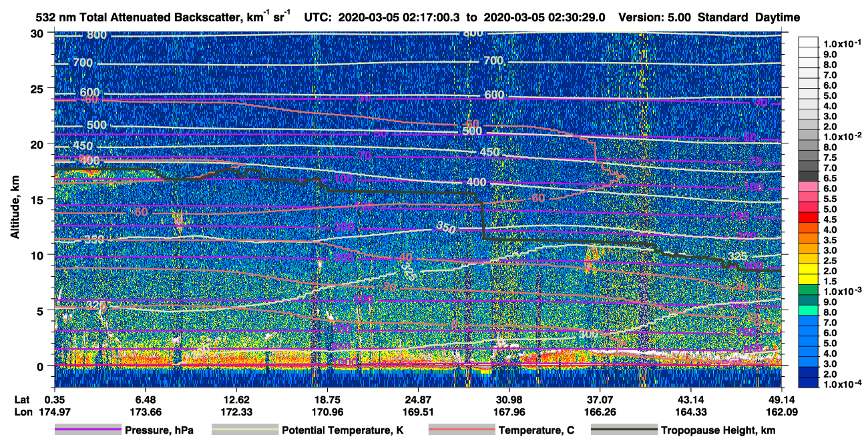The height and width of the screenshot is (445, 868).
Task: Click latitude value '6.48'
Action: (x=145, y=399)
